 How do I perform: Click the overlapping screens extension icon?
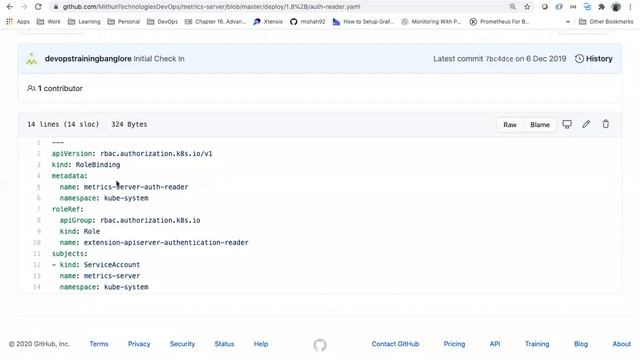tap(587, 7)
